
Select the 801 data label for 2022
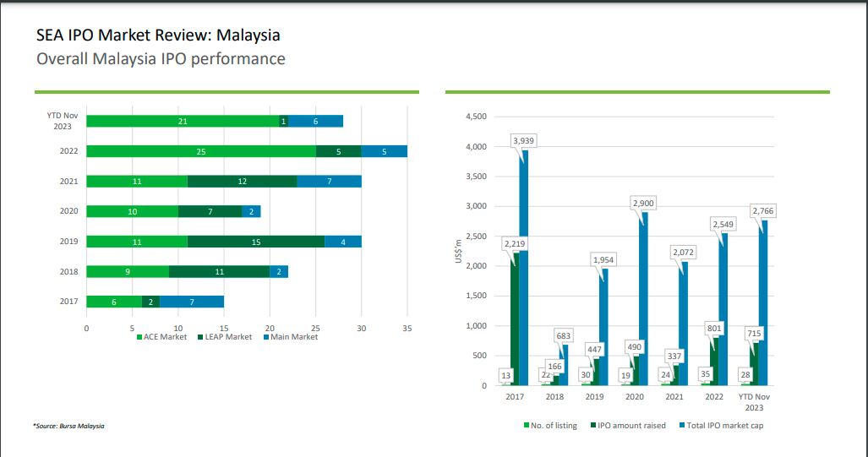(712, 327)
